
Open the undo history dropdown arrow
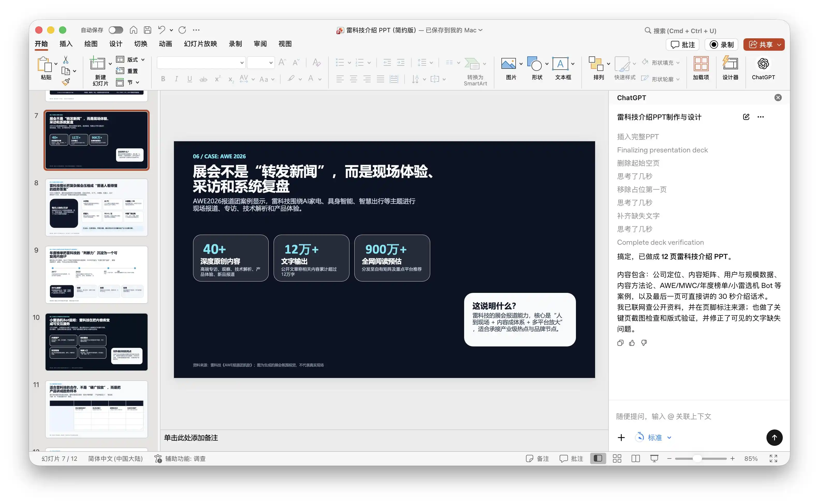point(171,30)
